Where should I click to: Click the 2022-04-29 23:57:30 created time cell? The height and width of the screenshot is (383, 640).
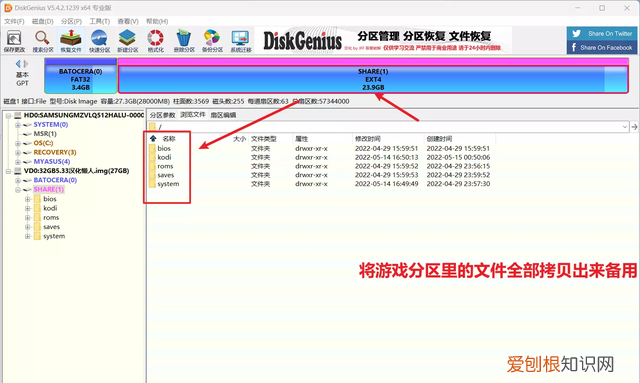(x=458, y=184)
